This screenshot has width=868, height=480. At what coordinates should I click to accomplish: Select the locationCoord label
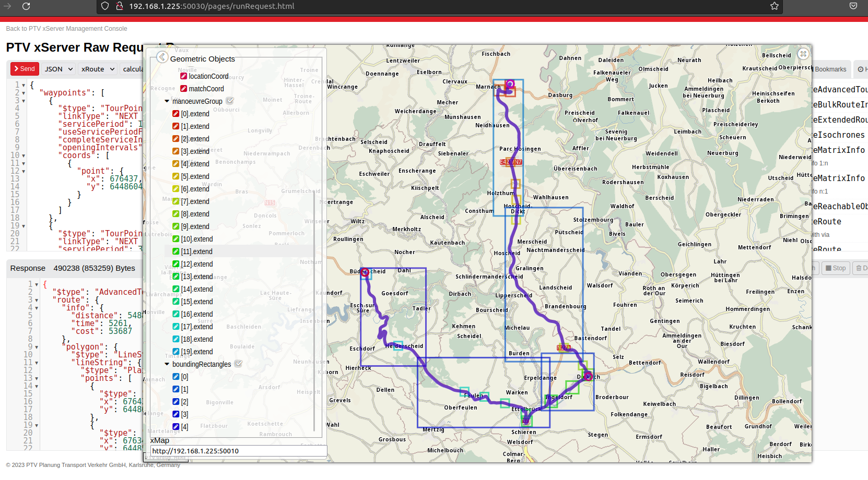(209, 76)
